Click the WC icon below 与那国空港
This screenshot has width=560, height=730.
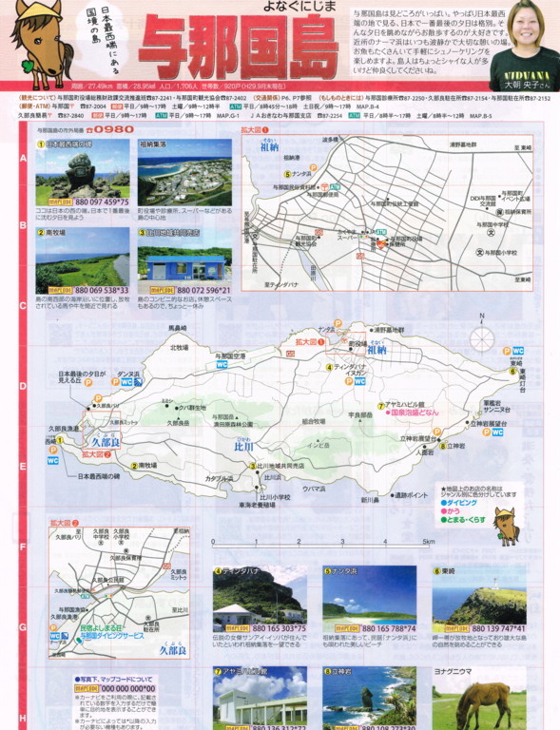(x=222, y=365)
